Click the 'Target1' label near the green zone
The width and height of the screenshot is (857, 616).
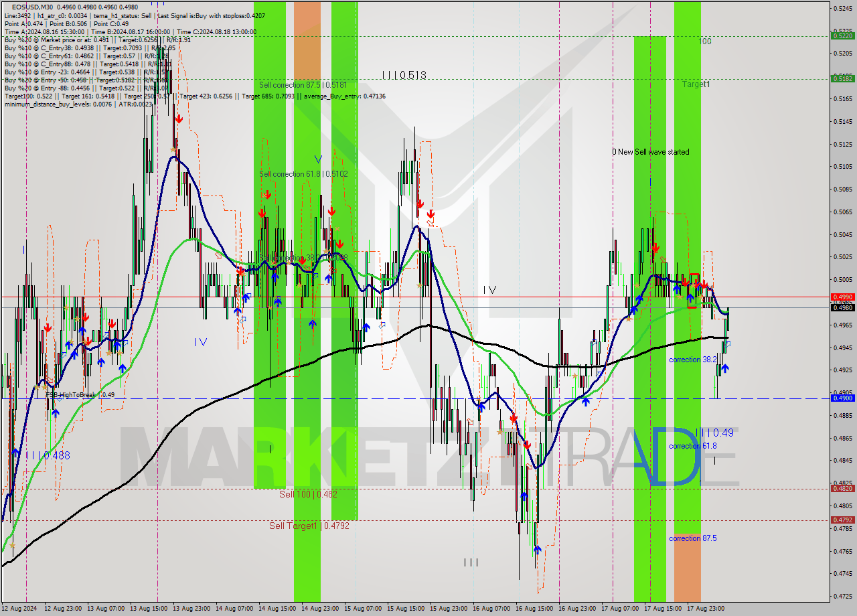coord(696,84)
